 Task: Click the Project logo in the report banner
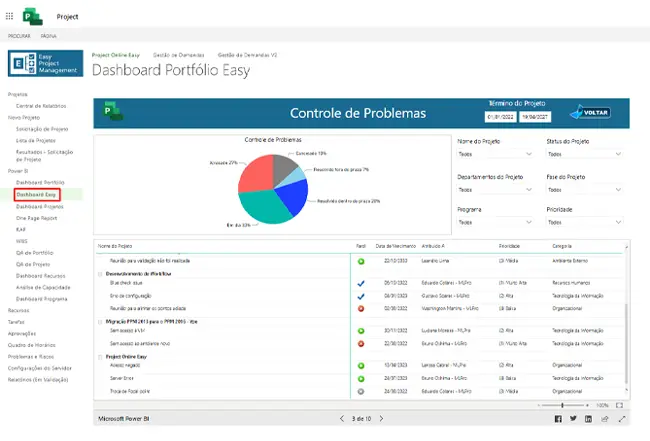click(x=113, y=111)
